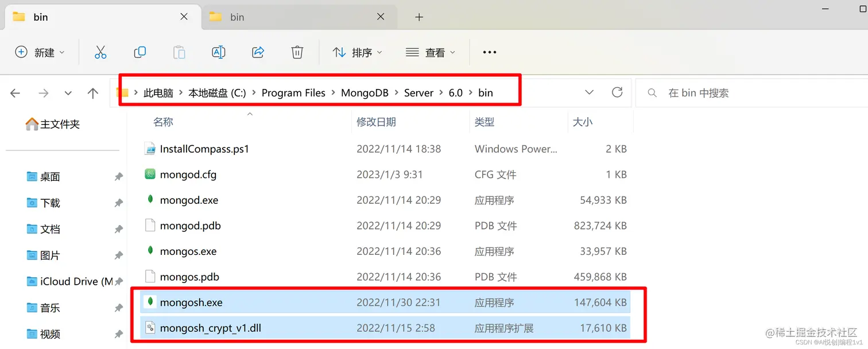Refresh the folder view

tap(617, 92)
